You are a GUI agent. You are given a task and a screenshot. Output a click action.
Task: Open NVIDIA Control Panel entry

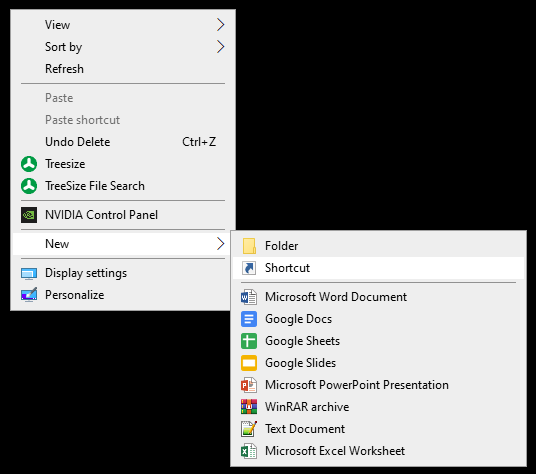(123, 215)
